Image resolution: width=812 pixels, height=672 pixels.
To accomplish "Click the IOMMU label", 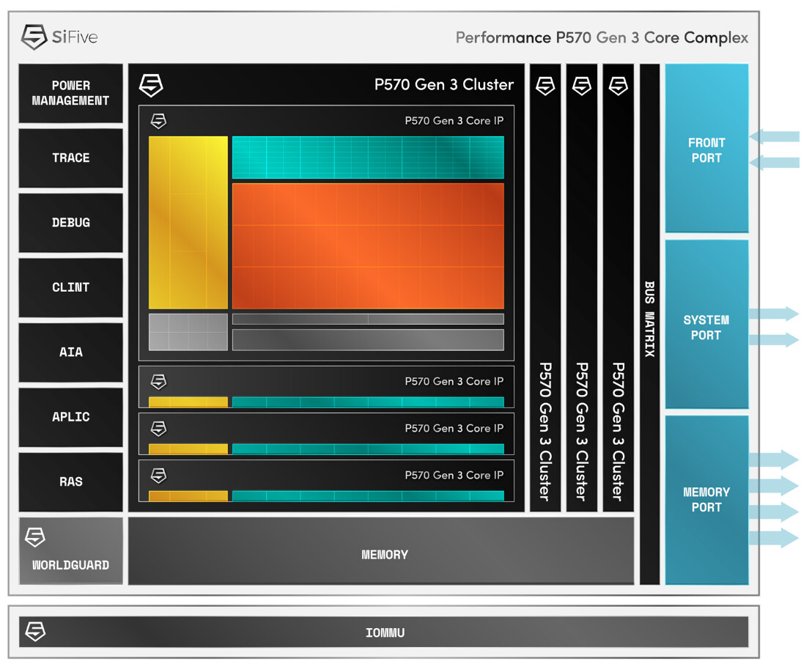I will tap(385, 632).
